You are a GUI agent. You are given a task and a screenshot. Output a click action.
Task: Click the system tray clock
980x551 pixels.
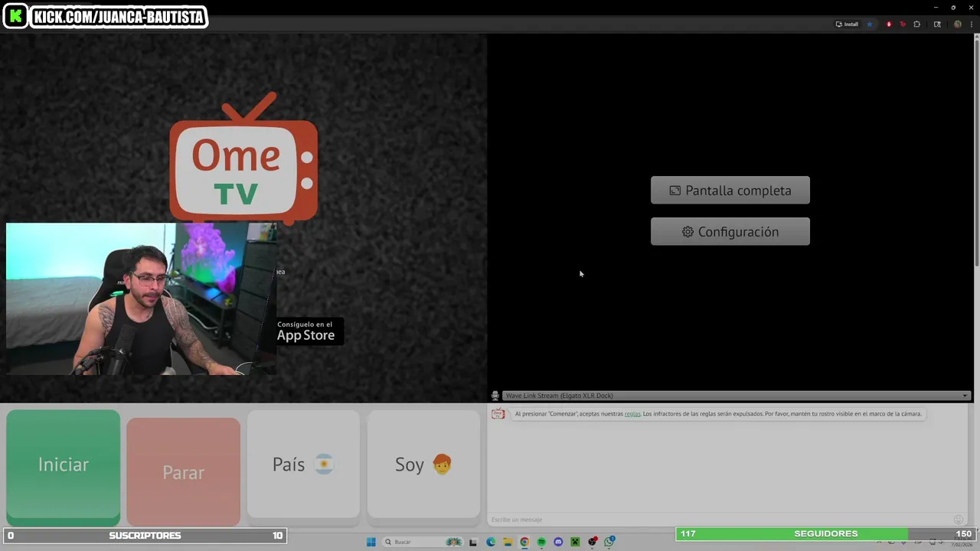[961, 542]
